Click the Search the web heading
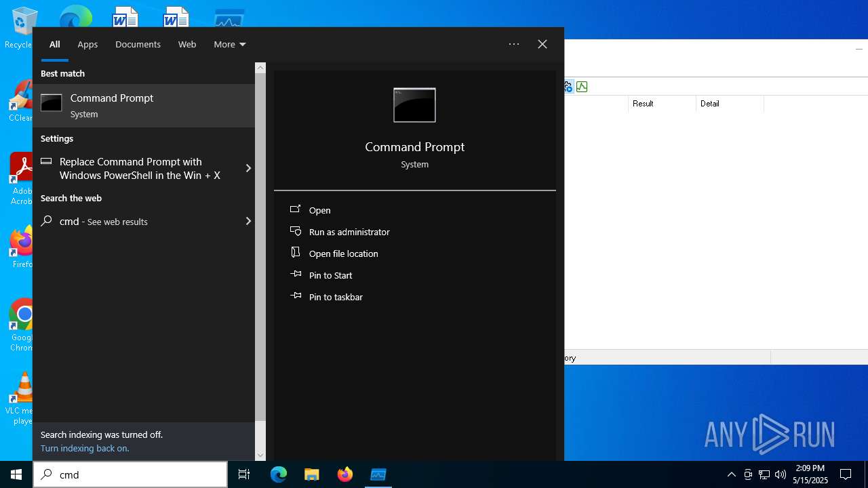The height and width of the screenshot is (488, 868). coord(71,198)
